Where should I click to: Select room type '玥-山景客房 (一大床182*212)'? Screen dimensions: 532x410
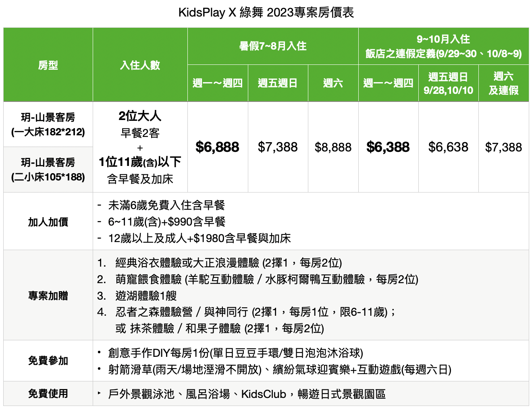click(48, 124)
